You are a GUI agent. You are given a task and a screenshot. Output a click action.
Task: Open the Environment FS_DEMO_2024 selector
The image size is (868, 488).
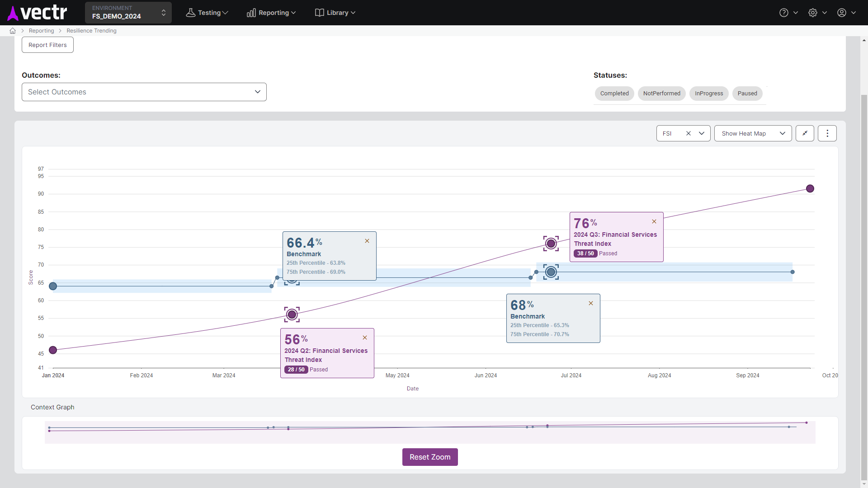tap(128, 13)
